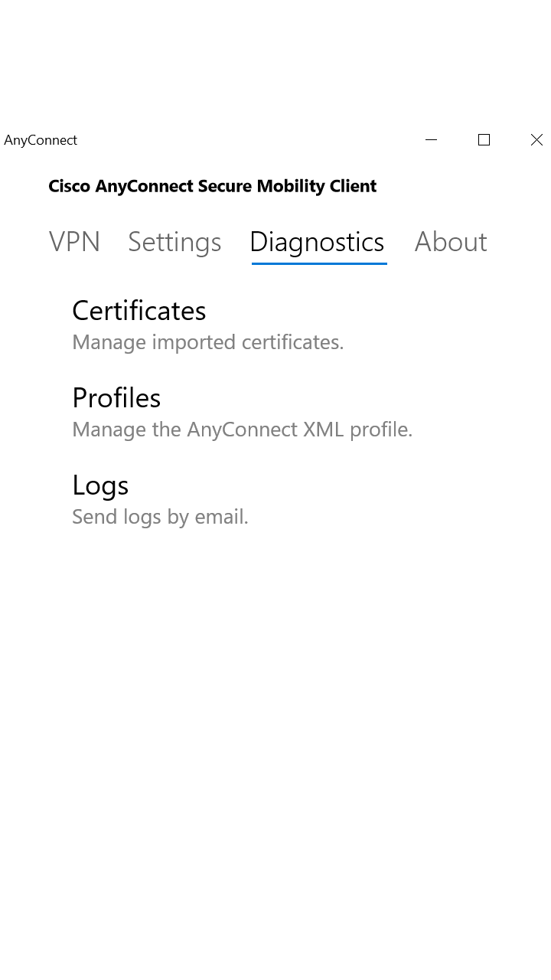Select the Profiles heading
Image resolution: width=551 pixels, height=980 pixels.
pos(116,398)
